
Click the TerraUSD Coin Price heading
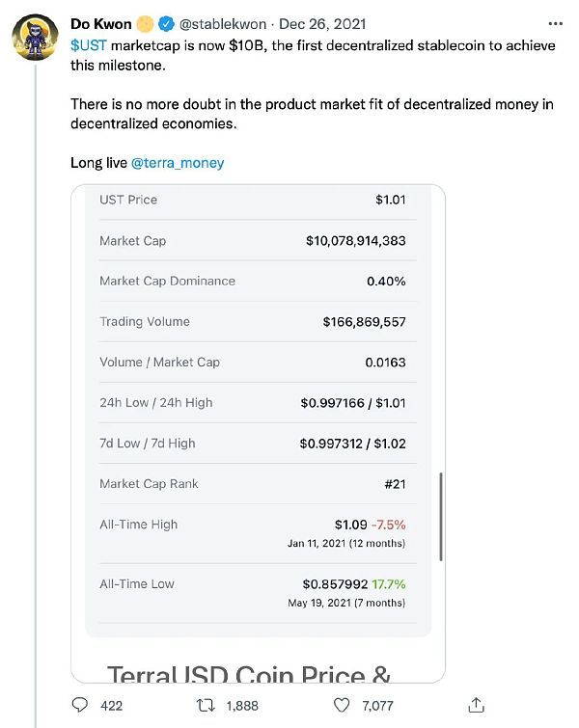coord(249,673)
